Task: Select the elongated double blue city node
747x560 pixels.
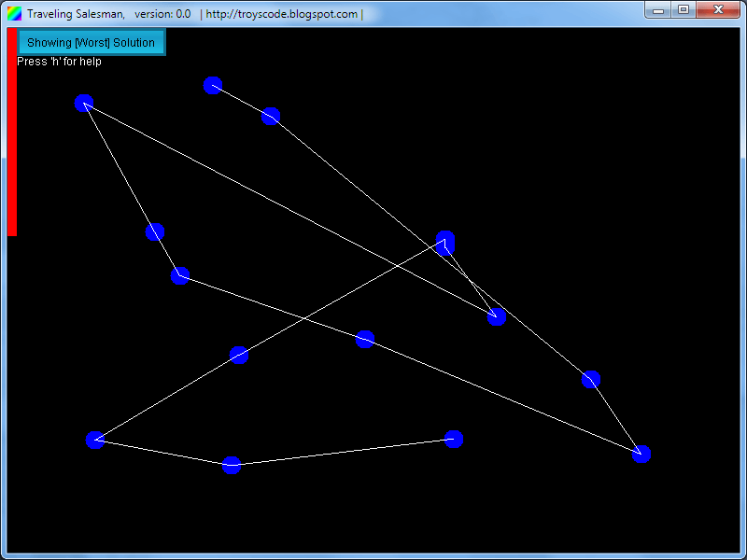Action: pos(445,244)
